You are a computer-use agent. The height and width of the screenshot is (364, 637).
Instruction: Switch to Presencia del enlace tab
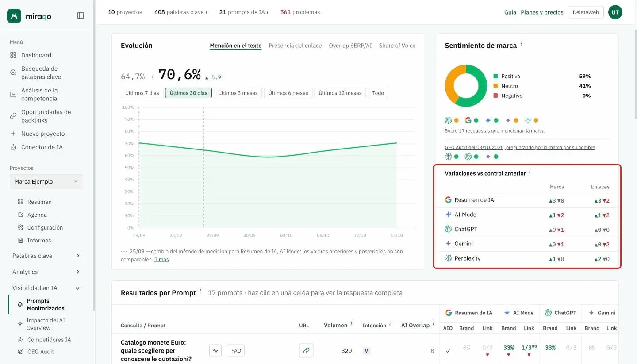tap(295, 46)
